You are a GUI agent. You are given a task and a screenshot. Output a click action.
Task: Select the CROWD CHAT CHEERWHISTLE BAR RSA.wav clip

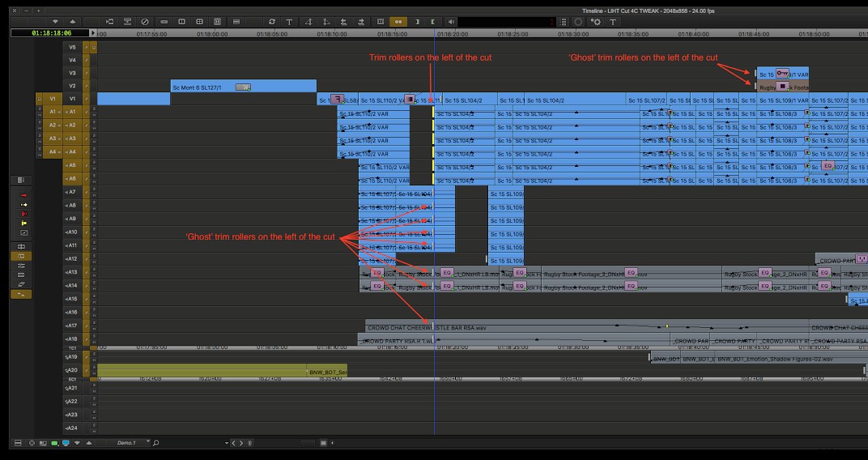point(587,327)
